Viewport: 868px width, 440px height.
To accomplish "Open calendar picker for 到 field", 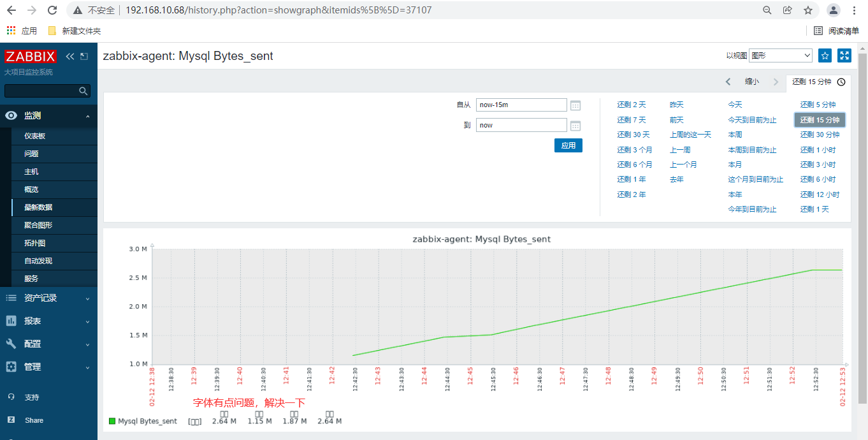I will pos(575,126).
